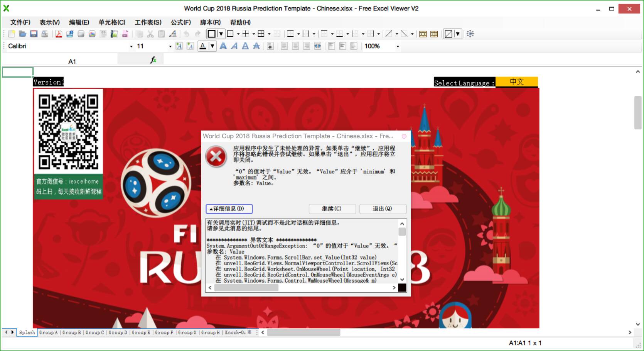Unmerge cells with the second merge icon
Screen dimensions: 644x351
point(434,34)
